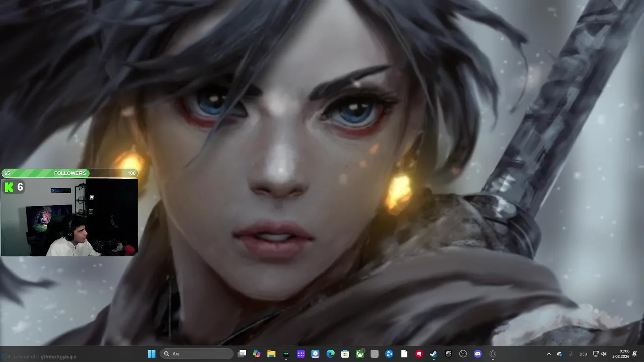Open Epic Games Launcher

[x=448, y=354]
